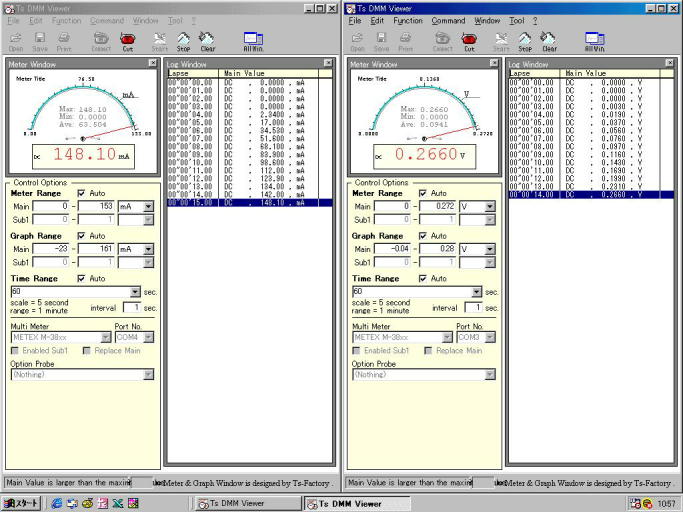
Task: Open Meter Range mA unit dropdown, left viewer
Action: click(149, 207)
